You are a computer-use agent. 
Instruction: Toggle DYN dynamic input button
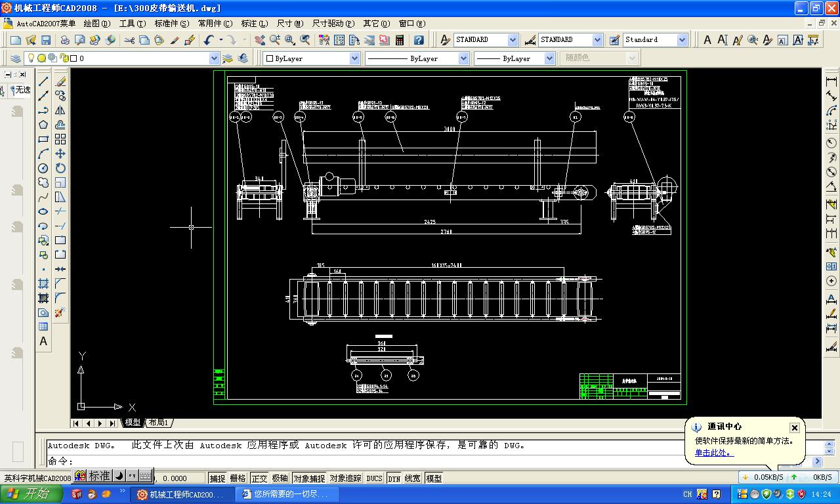click(394, 478)
